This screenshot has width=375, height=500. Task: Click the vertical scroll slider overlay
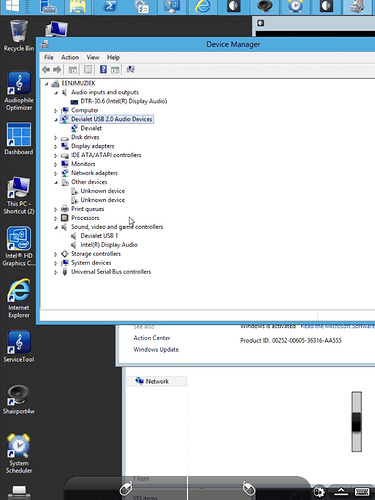pyautogui.click(x=356, y=422)
